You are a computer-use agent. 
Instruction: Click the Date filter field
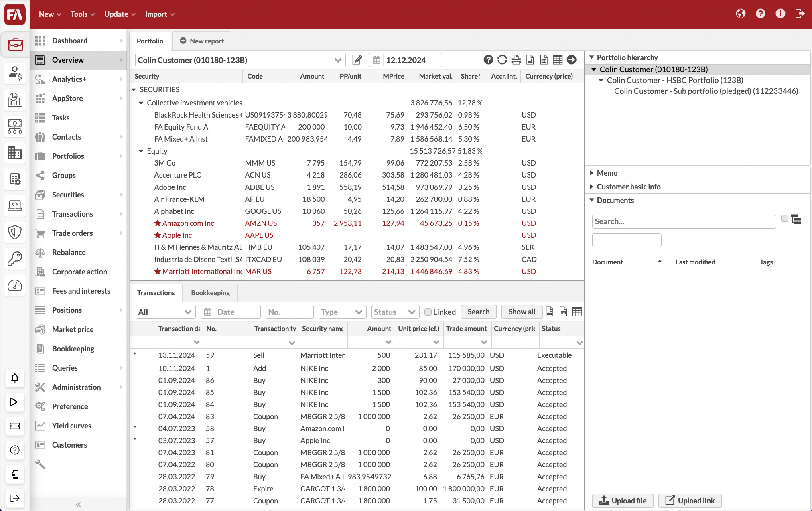pos(231,312)
